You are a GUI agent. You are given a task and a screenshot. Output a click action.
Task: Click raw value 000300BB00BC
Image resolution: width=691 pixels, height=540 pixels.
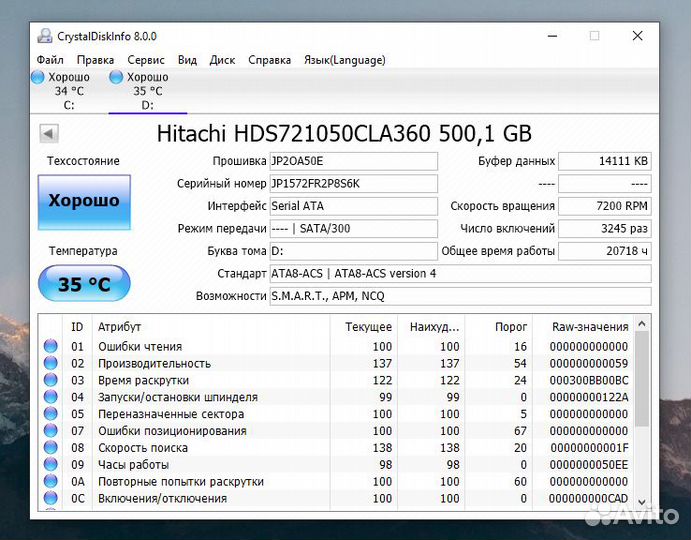tap(589, 380)
